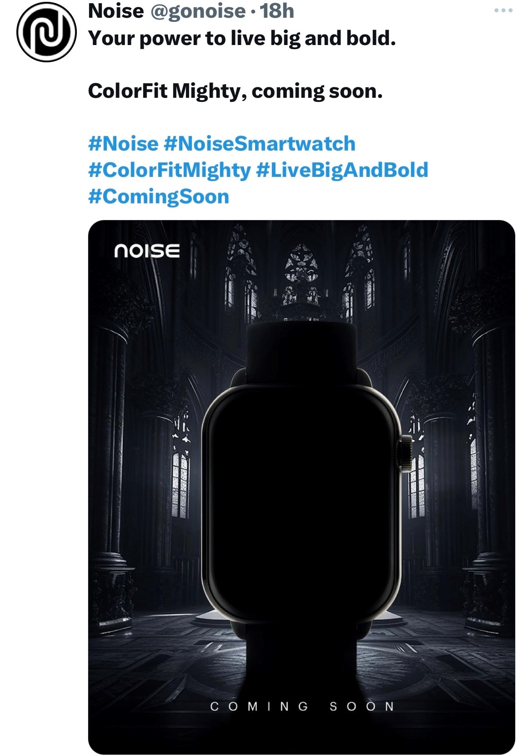Click the 18h timestamp
The height and width of the screenshot is (756, 532).
pyautogui.click(x=277, y=11)
